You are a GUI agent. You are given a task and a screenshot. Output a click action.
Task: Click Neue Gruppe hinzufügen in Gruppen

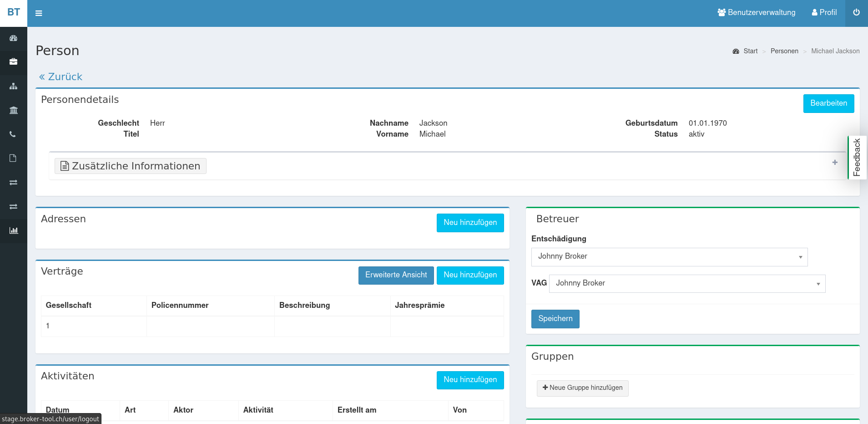pyautogui.click(x=582, y=388)
